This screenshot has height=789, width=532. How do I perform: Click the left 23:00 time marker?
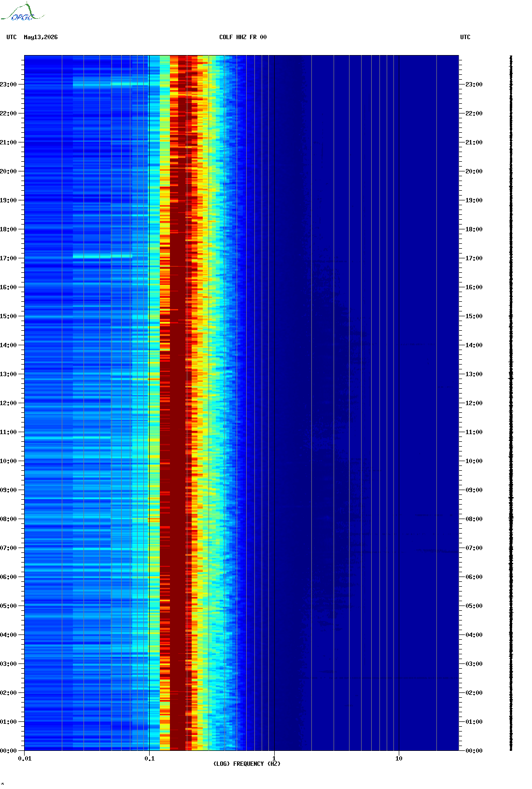pos(8,85)
